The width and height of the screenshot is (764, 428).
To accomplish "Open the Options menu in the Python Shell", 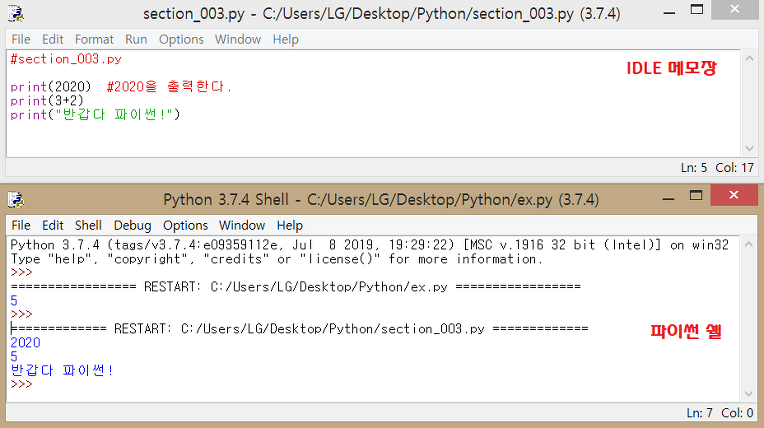I will pyautogui.click(x=186, y=226).
